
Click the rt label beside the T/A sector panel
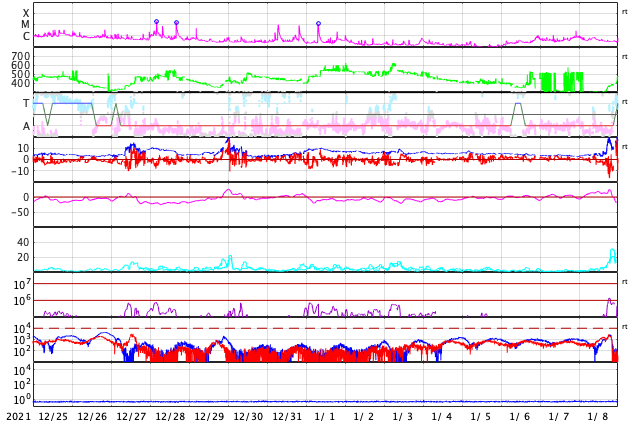click(x=625, y=101)
